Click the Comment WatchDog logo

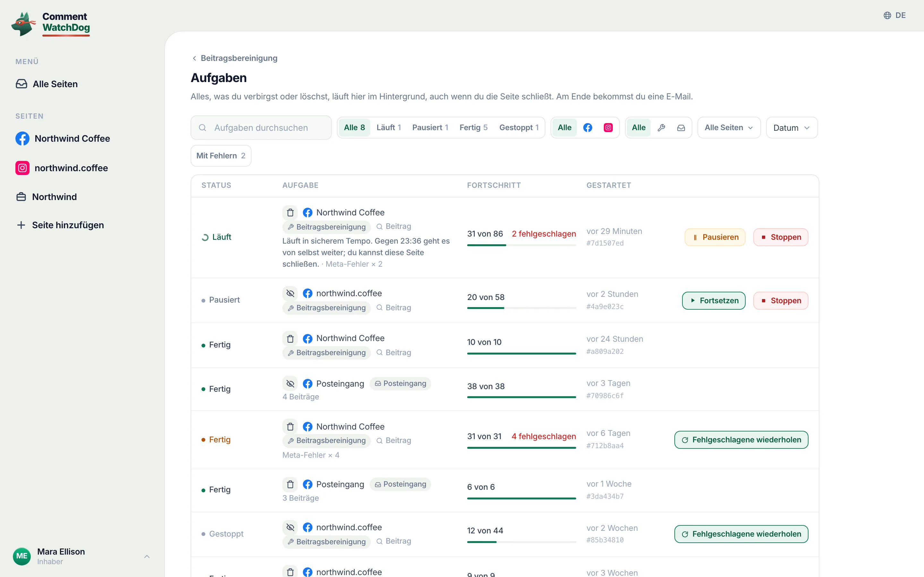coord(51,24)
